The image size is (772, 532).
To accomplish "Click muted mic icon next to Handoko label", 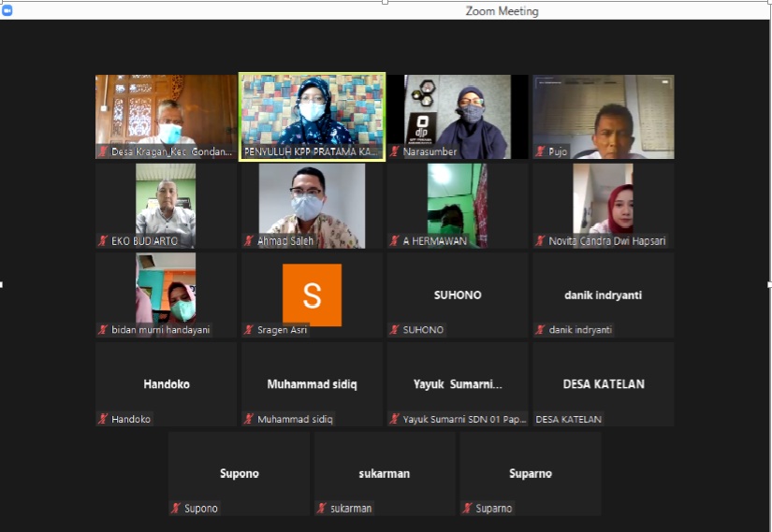I will point(103,420).
